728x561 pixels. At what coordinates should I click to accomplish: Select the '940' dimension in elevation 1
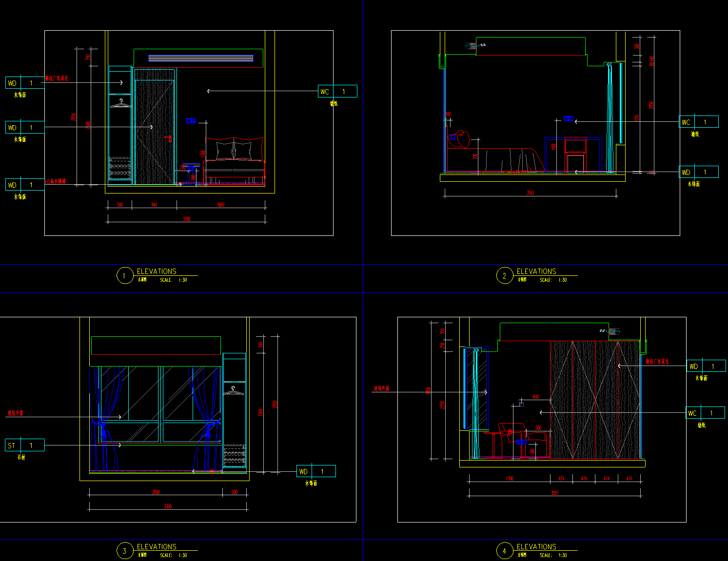154,205
